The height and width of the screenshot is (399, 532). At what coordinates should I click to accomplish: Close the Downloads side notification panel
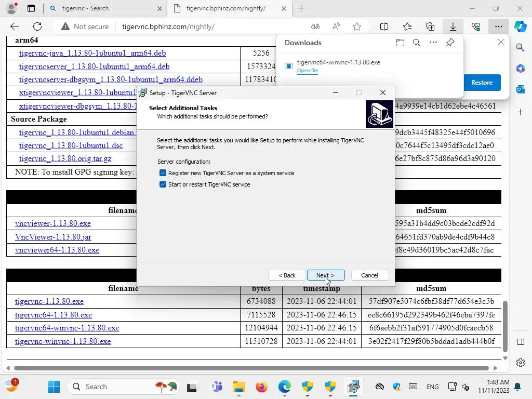[500, 43]
